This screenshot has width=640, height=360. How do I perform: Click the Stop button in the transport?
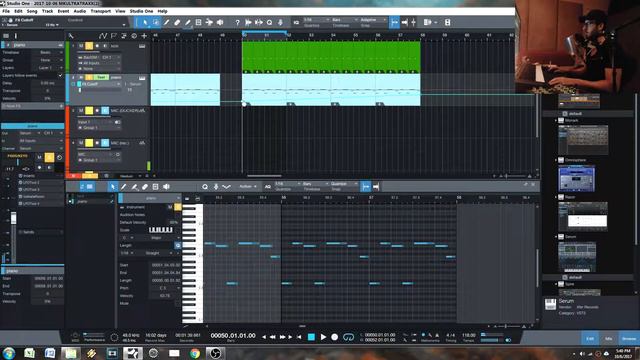point(311,337)
